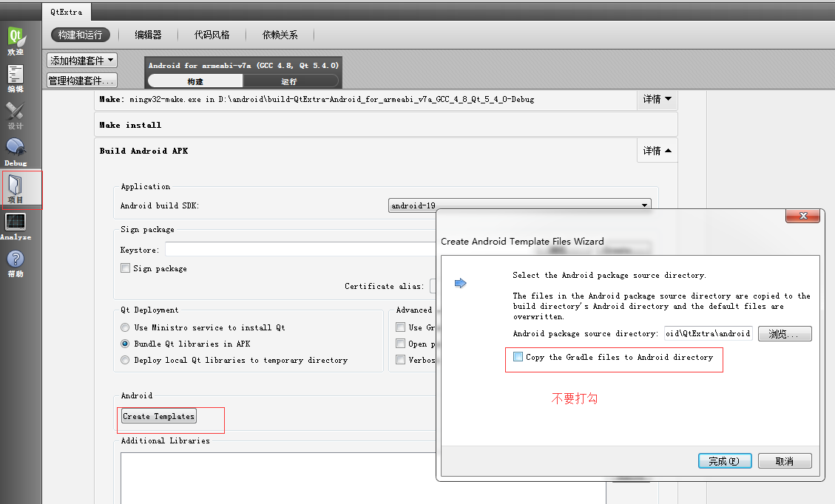Select Bundle Qt libraries in APK
Image resolution: width=835 pixels, height=504 pixels.
[125, 344]
